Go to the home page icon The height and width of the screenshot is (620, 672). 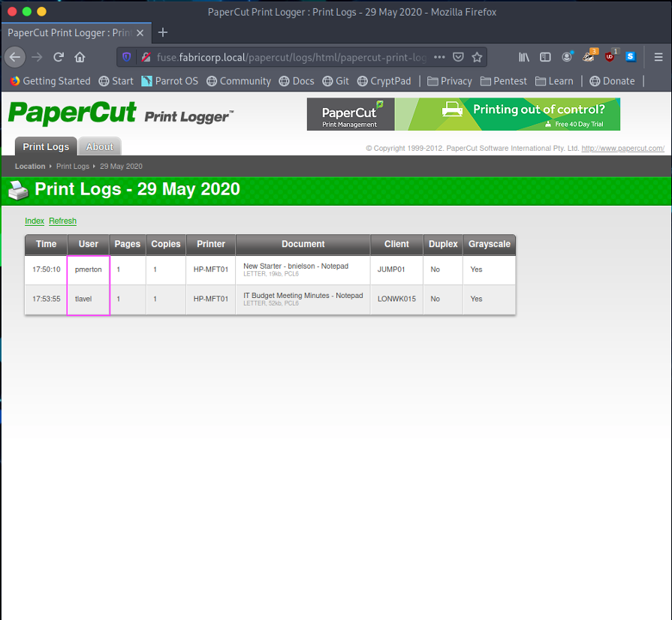point(80,57)
